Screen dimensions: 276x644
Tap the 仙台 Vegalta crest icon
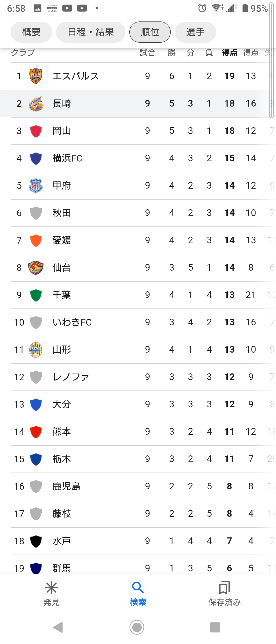(x=36, y=268)
